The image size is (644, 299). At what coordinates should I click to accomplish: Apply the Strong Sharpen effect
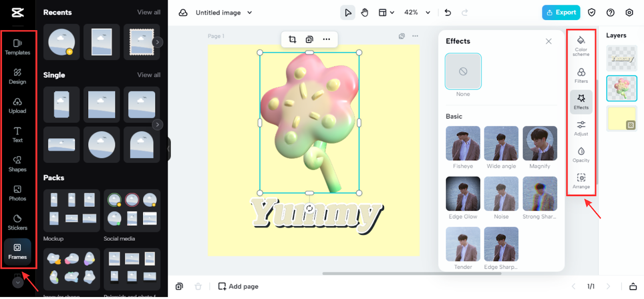coord(540,193)
